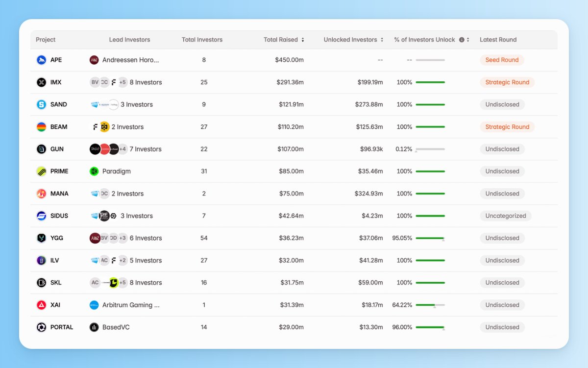Click the Project column header
The width and height of the screenshot is (588, 368).
(x=46, y=40)
